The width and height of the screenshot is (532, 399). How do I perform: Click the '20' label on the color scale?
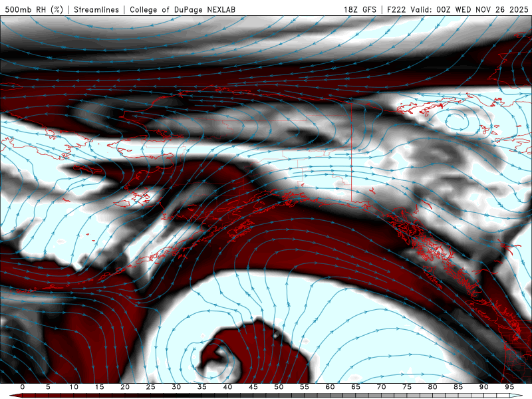(x=125, y=387)
